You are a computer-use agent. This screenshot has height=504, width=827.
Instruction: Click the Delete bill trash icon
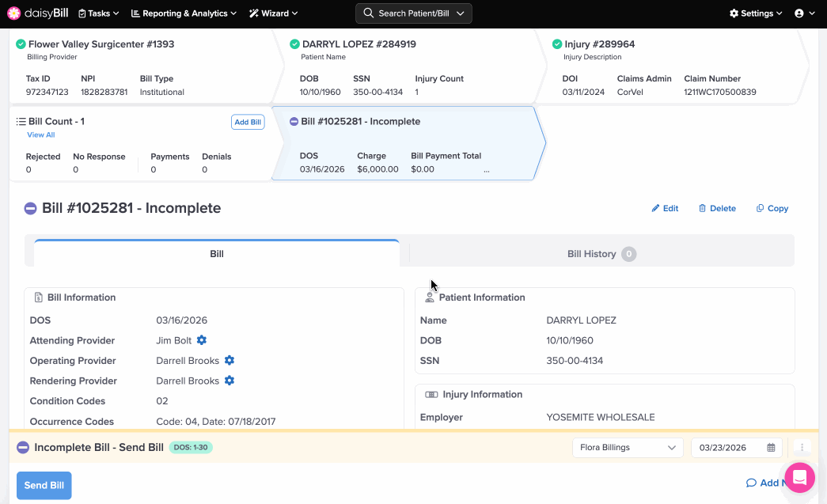(x=702, y=209)
